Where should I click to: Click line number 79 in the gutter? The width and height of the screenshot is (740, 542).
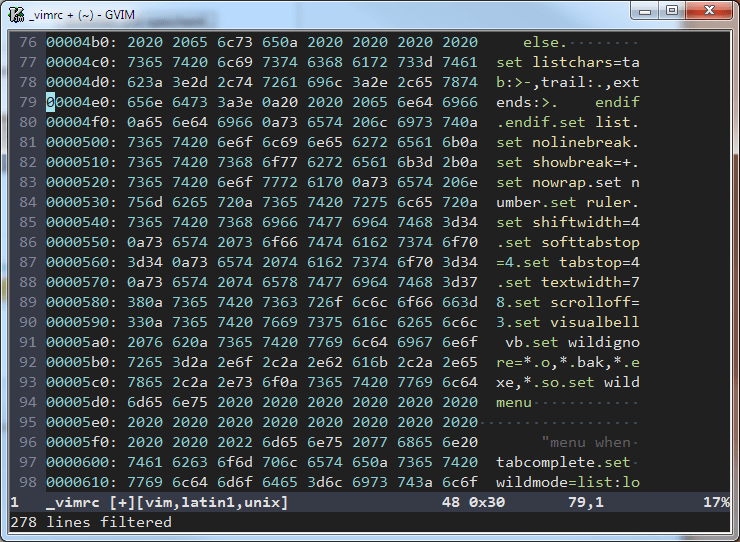point(28,102)
